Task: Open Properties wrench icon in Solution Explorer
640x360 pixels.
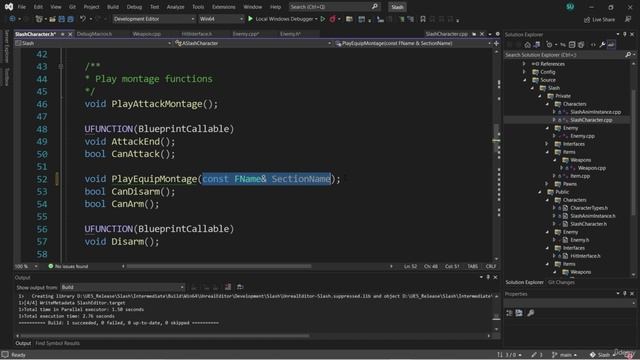Action: pyautogui.click(x=602, y=45)
